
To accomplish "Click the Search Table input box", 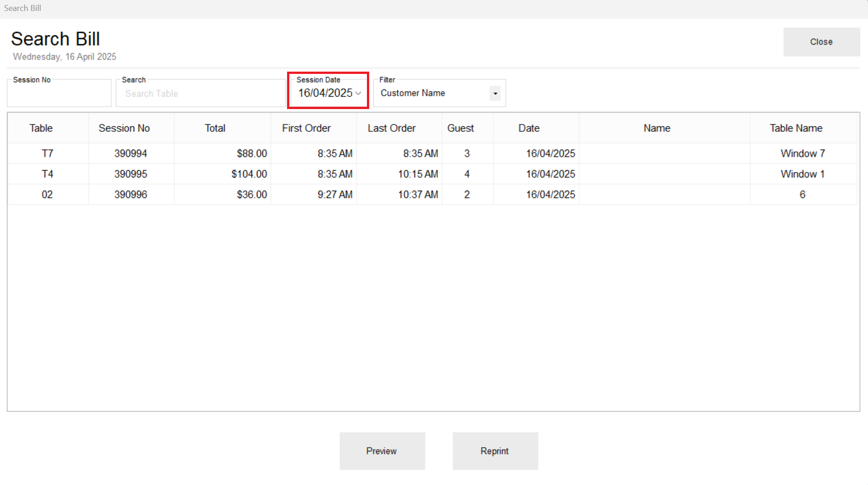I will pyautogui.click(x=201, y=94).
